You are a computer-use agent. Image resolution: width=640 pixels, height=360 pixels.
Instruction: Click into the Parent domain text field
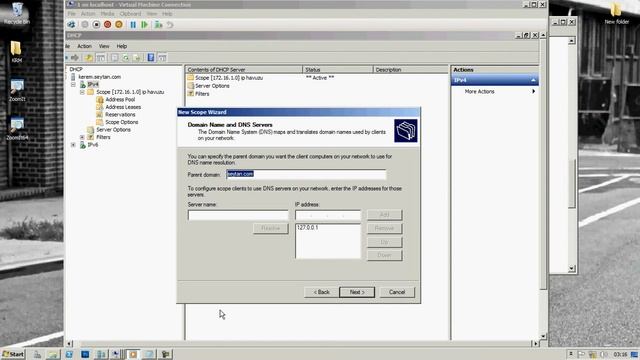(306, 174)
